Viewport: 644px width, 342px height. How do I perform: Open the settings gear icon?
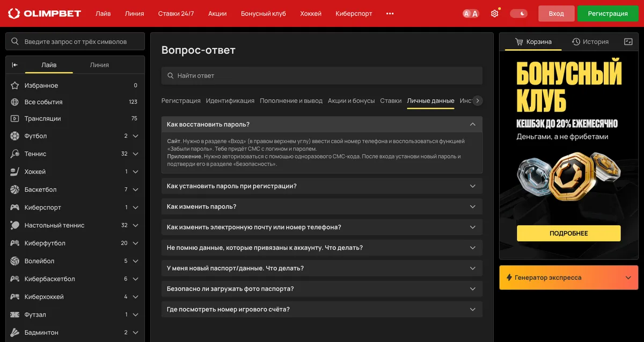[495, 13]
